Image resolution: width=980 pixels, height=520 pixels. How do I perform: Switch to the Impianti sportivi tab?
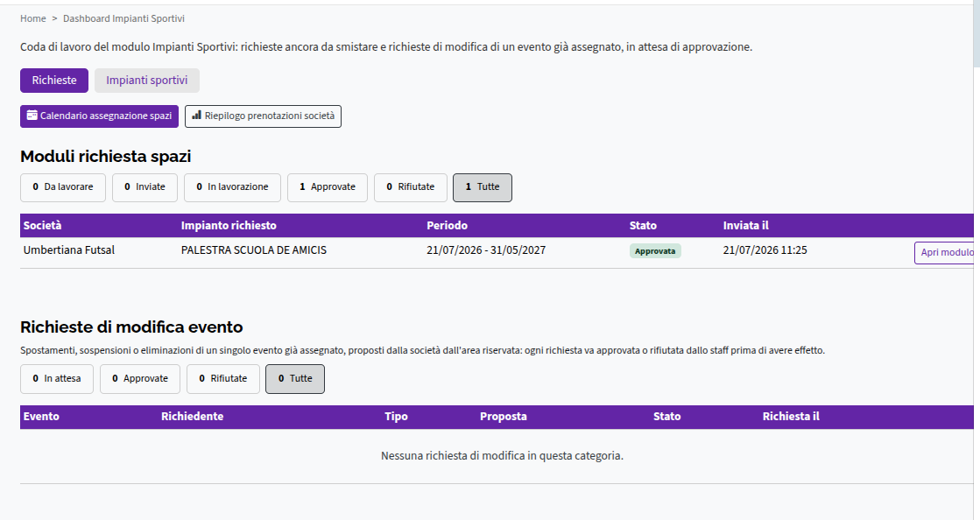(147, 80)
